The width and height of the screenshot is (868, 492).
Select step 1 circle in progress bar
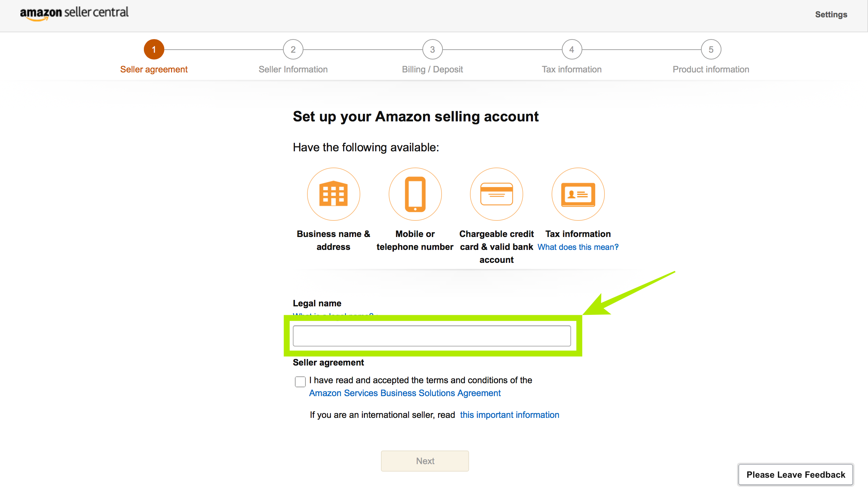[154, 50]
